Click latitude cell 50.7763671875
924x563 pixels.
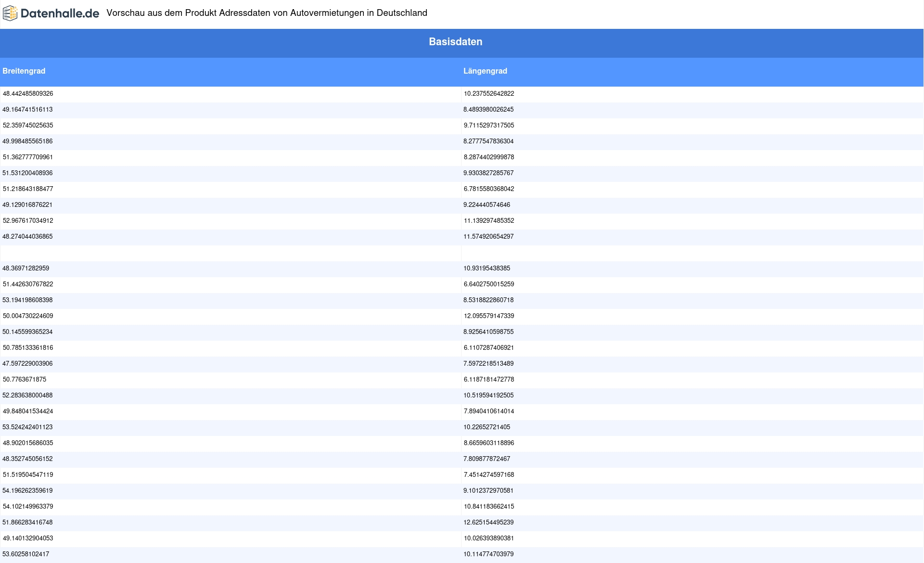(25, 380)
